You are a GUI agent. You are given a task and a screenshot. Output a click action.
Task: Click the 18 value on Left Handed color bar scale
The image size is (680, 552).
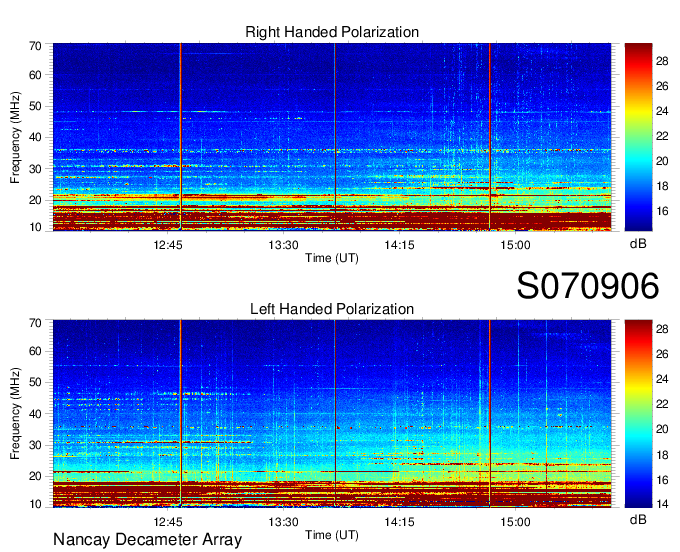[x=662, y=455]
